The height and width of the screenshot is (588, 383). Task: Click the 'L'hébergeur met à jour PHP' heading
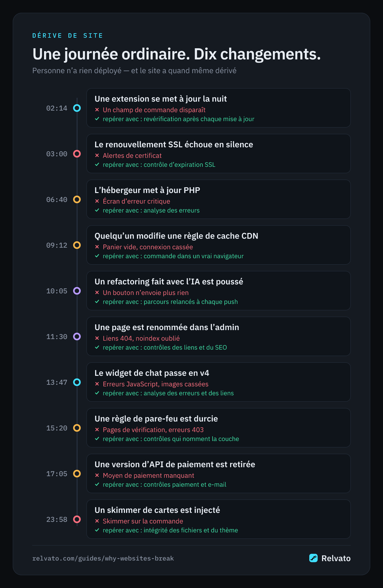(x=147, y=190)
